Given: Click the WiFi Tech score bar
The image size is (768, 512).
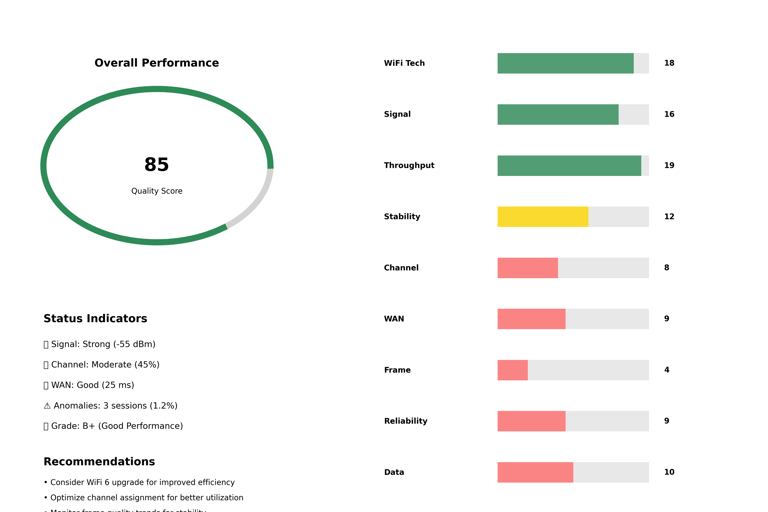Looking at the screenshot, I should click(565, 63).
